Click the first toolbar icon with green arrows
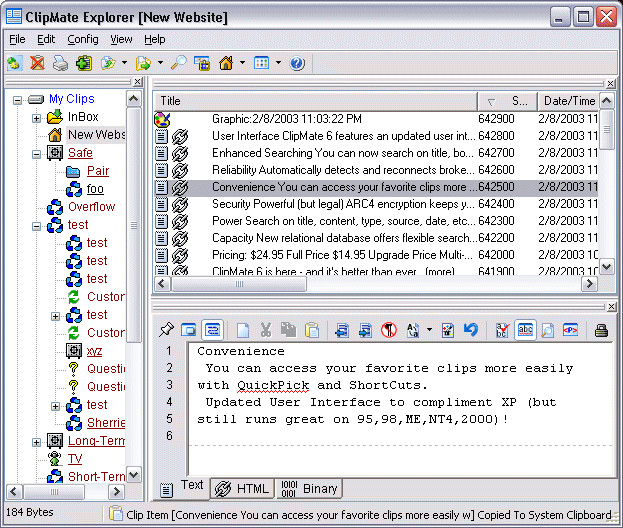Image resolution: width=623 pixels, height=528 pixels. click(14, 63)
